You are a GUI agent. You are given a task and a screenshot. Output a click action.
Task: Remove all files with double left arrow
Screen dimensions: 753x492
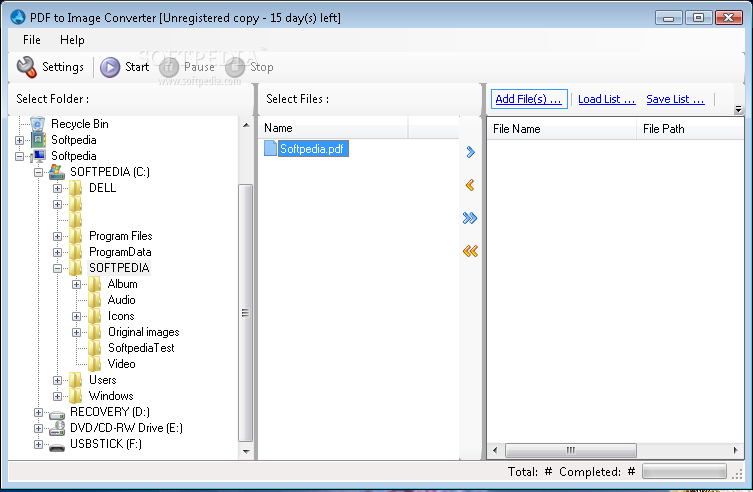click(470, 251)
